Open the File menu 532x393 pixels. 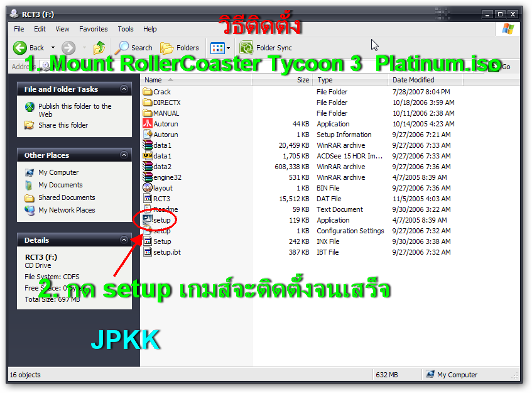19,29
